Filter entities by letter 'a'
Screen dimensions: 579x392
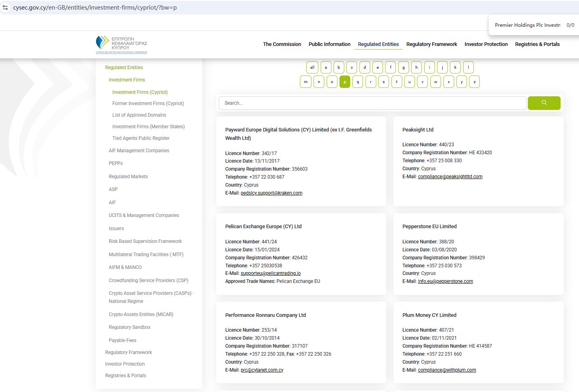pos(326,68)
